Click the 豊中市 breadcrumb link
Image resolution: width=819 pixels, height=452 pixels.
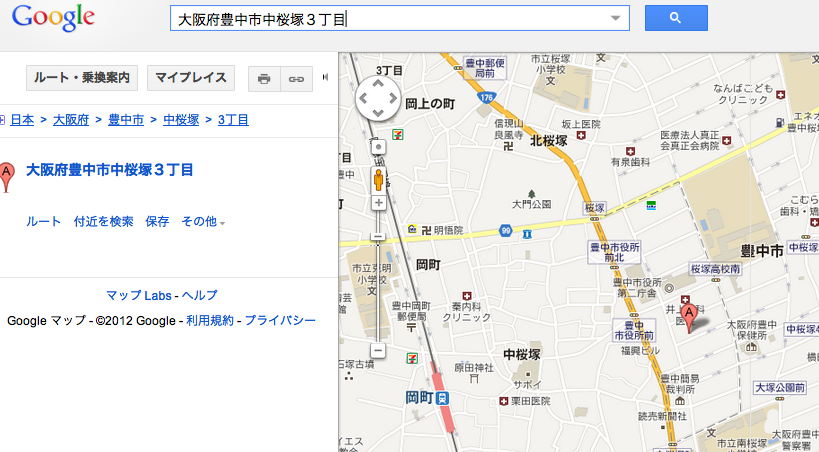point(126,120)
